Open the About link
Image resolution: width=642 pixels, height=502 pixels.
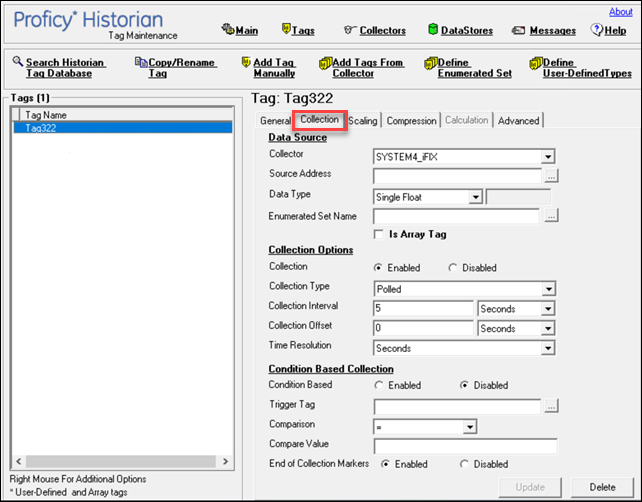point(621,11)
